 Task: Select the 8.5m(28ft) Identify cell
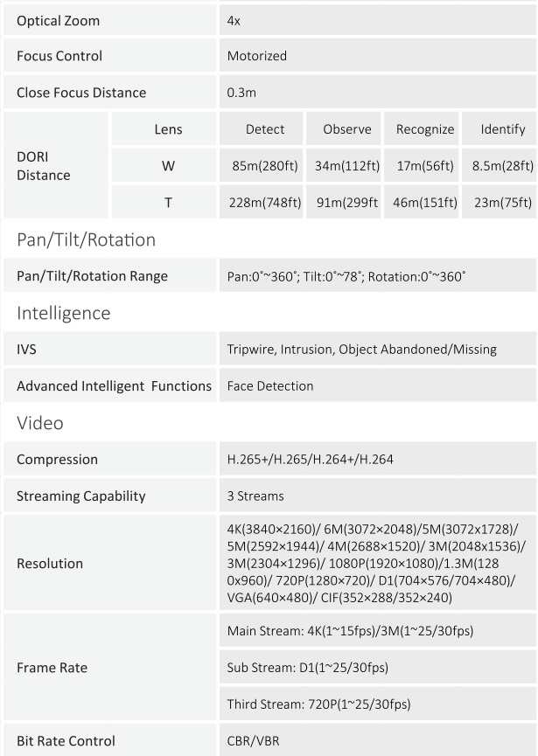[x=500, y=165]
